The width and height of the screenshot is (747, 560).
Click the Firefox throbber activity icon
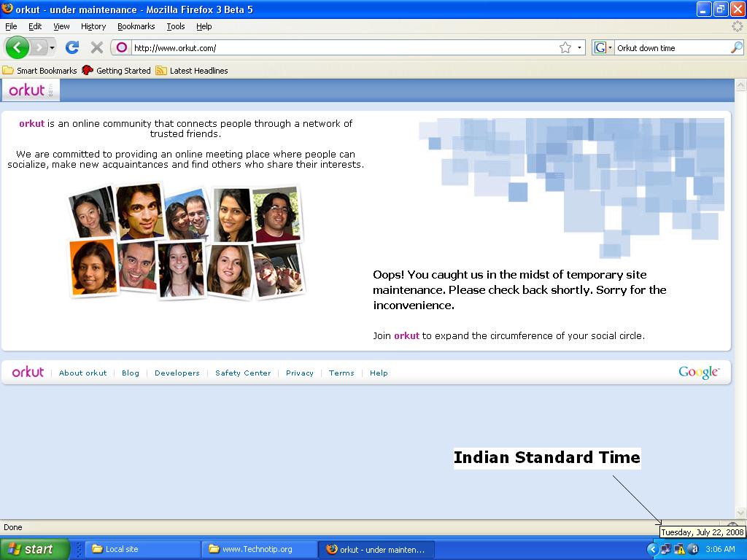click(738, 26)
